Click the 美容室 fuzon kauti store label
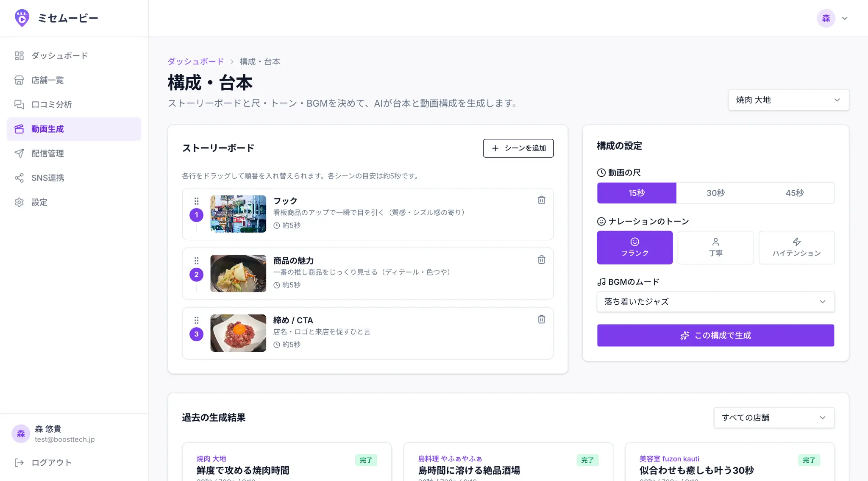 pyautogui.click(x=669, y=459)
